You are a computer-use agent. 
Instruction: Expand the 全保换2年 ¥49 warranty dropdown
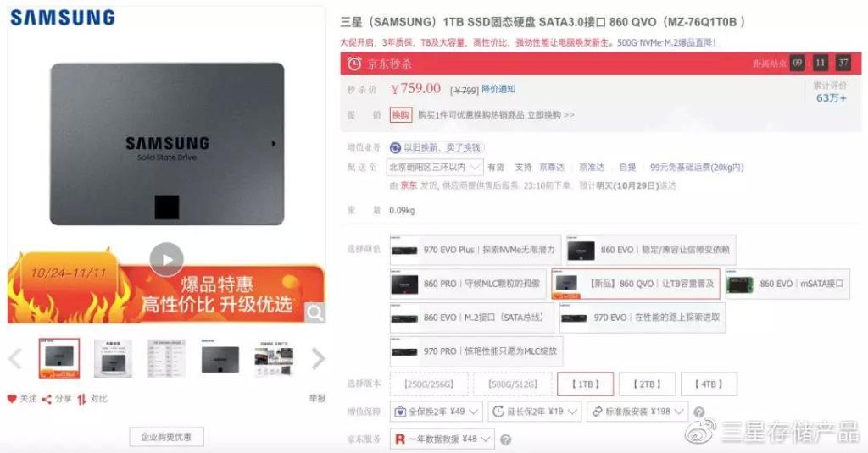pyautogui.click(x=437, y=412)
